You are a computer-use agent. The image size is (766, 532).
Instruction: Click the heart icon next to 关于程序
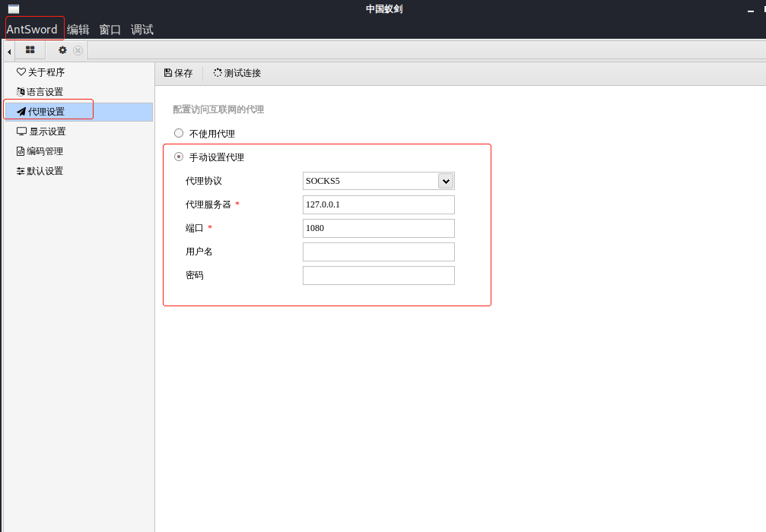click(x=21, y=71)
